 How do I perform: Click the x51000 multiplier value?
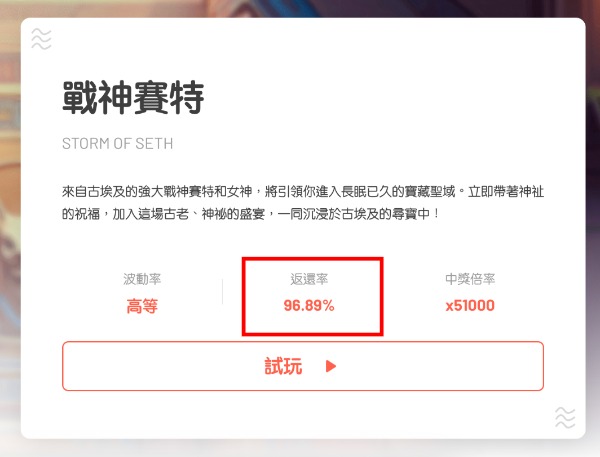[x=470, y=305]
